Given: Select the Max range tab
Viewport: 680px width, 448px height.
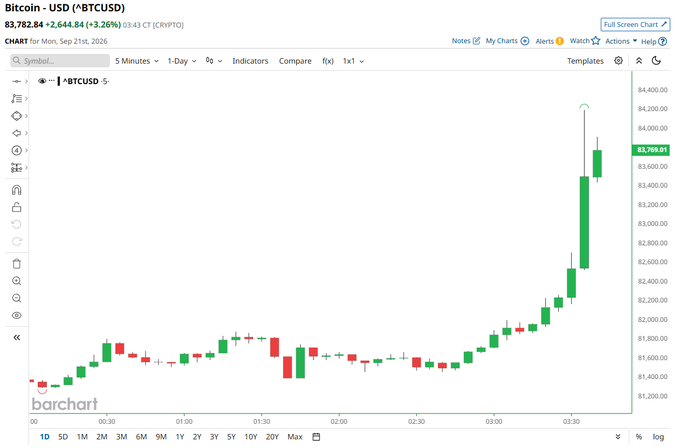Looking at the screenshot, I should pyautogui.click(x=294, y=437).
